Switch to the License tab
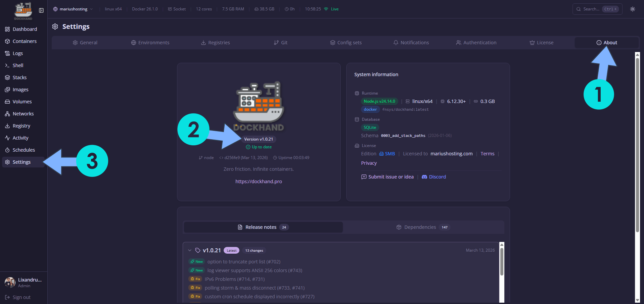 coord(541,42)
